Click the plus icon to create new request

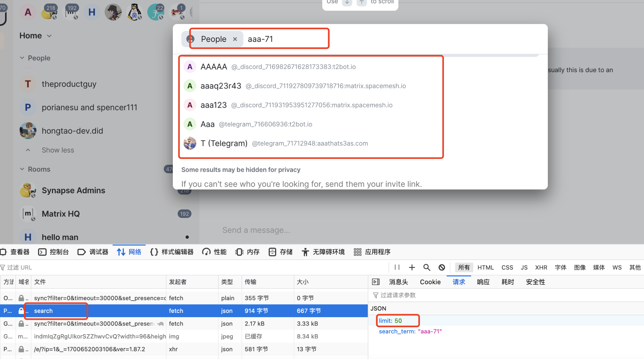(x=412, y=267)
